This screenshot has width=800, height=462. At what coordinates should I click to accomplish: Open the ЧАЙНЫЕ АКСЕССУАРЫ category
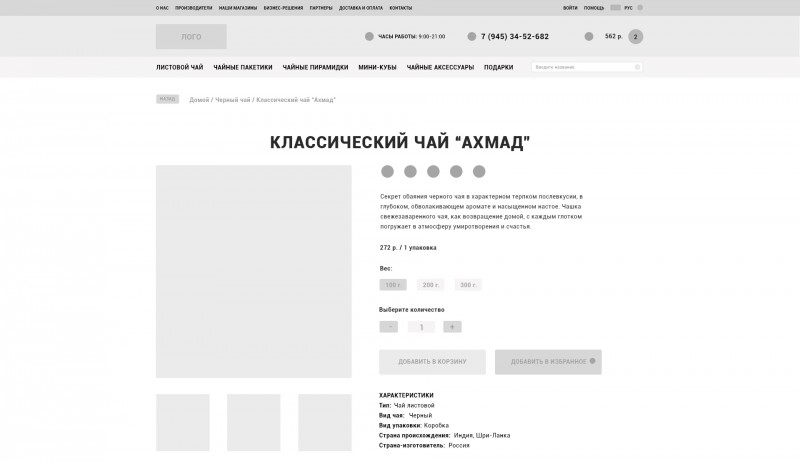tap(440, 67)
